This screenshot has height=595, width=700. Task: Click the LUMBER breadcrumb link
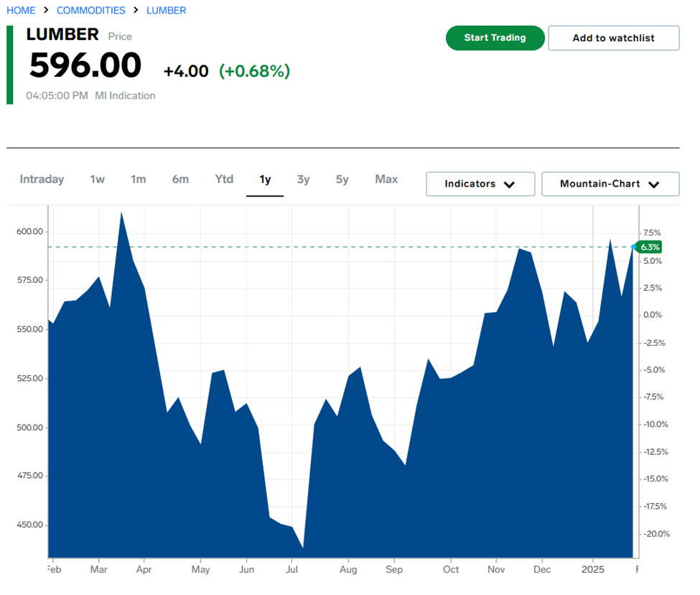pyautogui.click(x=166, y=10)
